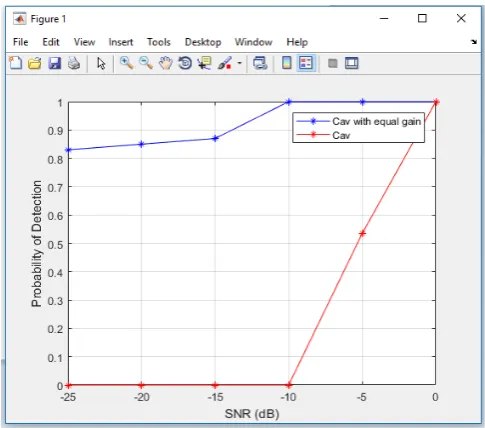Click the red marker at -10 dB

point(289,385)
